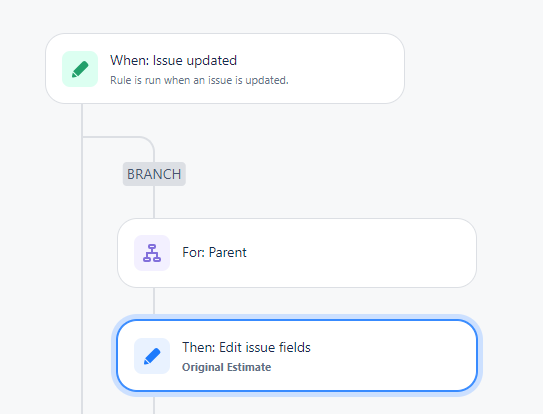
Task: Click connector line directly below the trigger card
Action: point(82,120)
